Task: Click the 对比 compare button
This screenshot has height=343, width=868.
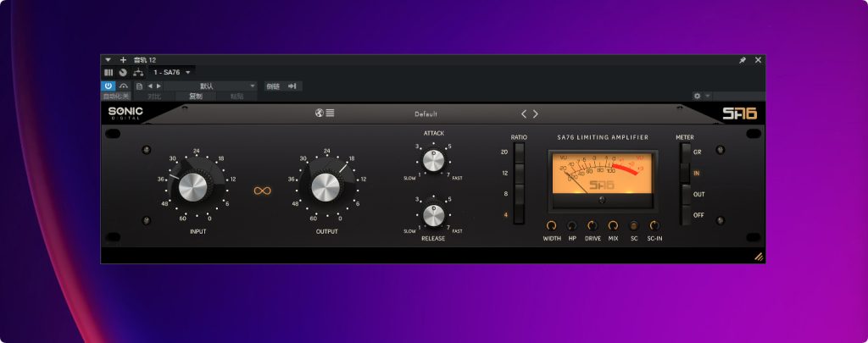Action: click(x=154, y=97)
